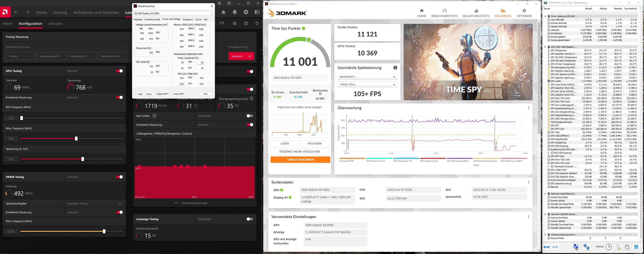Go back with the AMD left arrow
This screenshot has width=644, height=254.
tap(16, 12)
